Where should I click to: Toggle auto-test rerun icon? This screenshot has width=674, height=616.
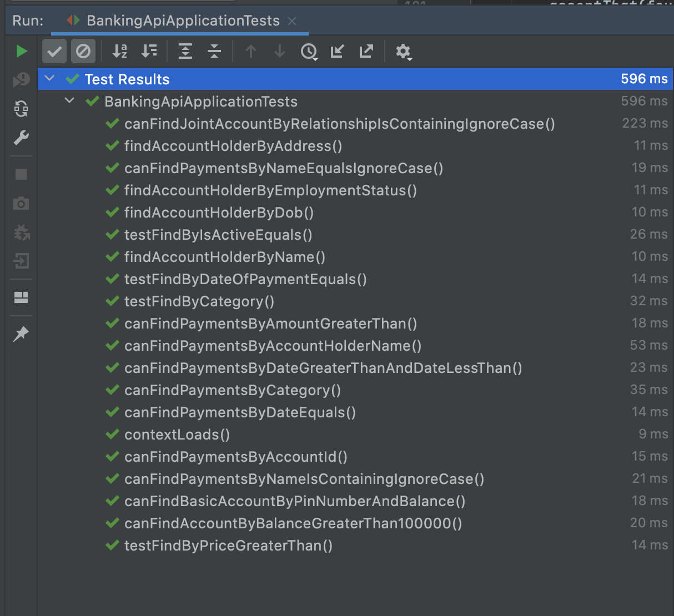pos(22,109)
